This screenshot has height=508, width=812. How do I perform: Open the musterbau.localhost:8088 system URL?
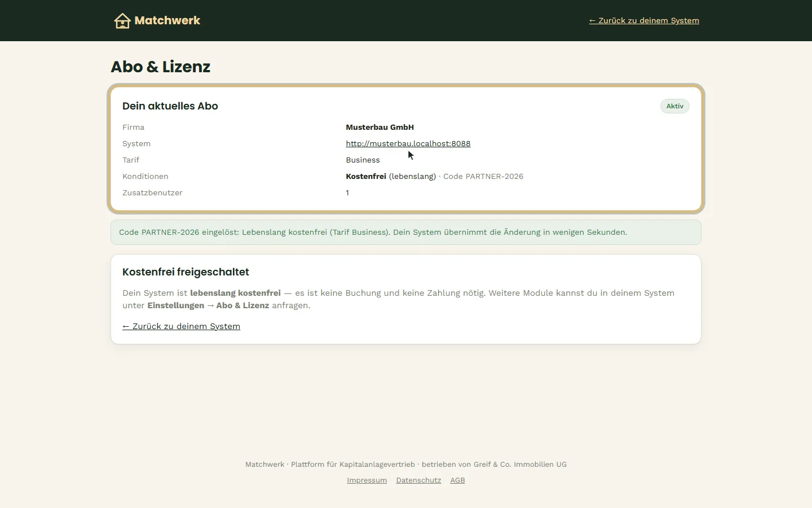click(x=408, y=143)
